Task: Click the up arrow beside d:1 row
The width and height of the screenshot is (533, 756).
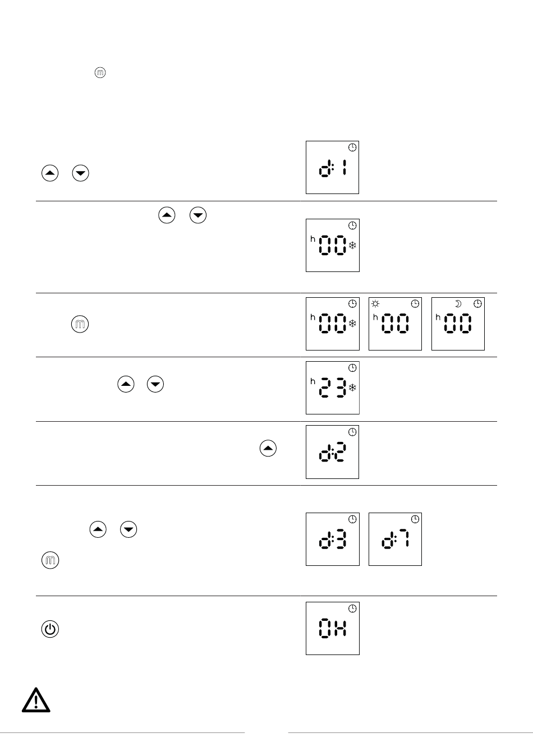Action: (x=50, y=173)
